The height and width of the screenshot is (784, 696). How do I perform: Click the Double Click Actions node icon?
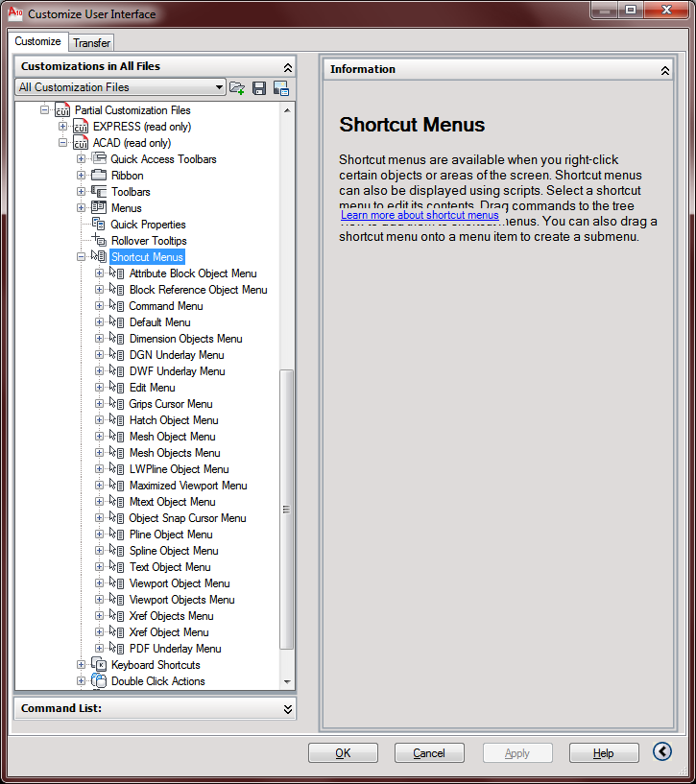(99, 680)
